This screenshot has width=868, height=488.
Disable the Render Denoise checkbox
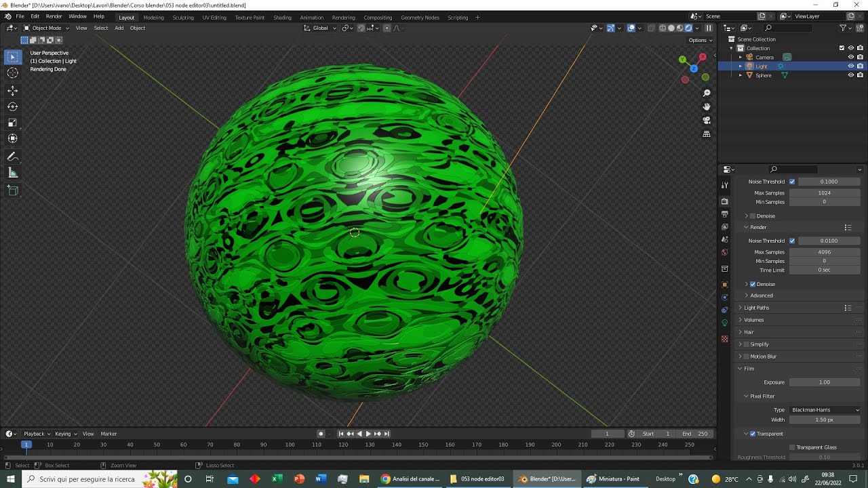[x=753, y=284]
